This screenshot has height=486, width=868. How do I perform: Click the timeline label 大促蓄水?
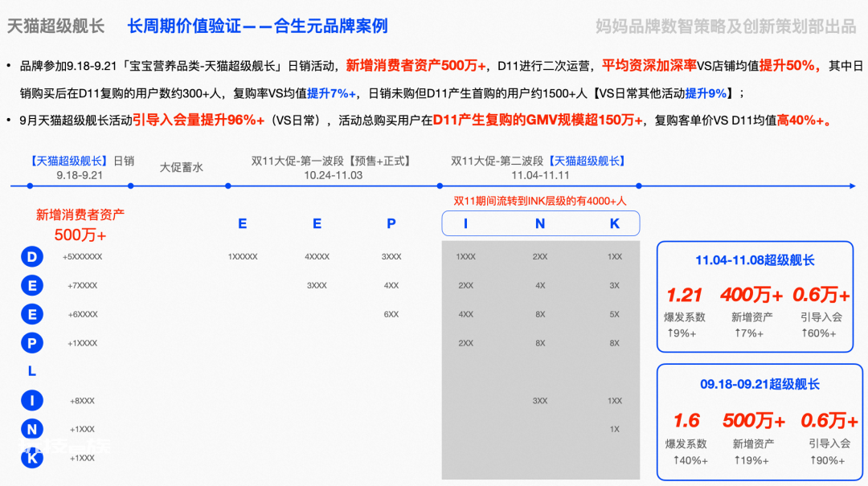[x=182, y=167]
